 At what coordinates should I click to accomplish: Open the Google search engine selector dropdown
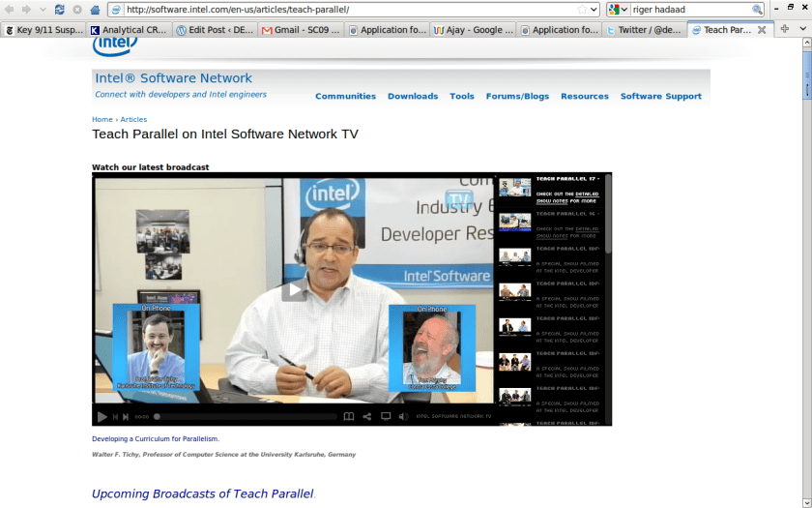[619, 10]
